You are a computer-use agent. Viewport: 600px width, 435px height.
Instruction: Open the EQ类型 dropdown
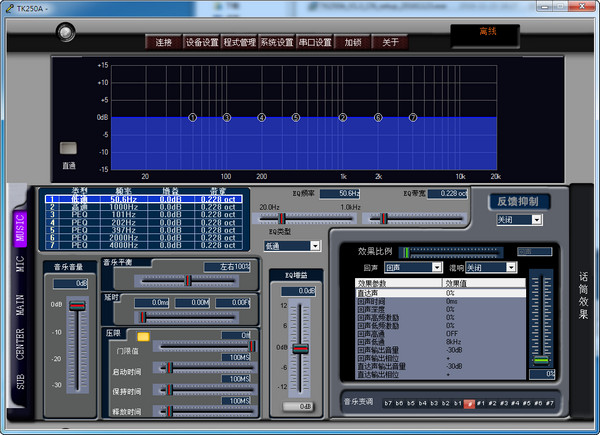click(x=292, y=245)
